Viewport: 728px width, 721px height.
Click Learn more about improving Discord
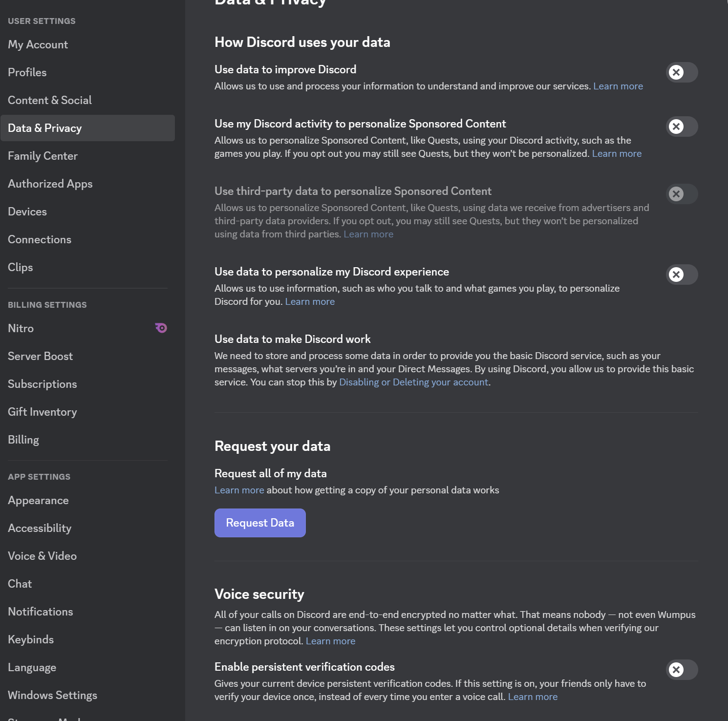[x=618, y=86]
